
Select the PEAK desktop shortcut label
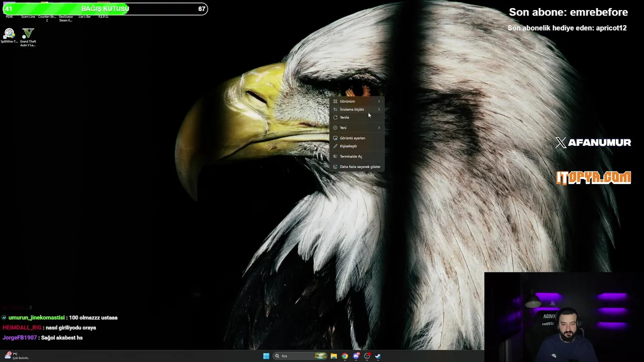click(x=9, y=17)
